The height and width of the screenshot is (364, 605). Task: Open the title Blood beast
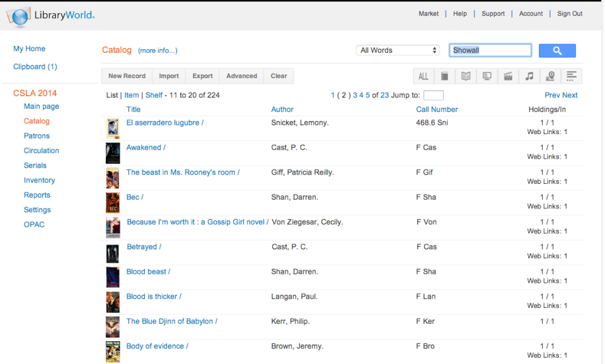(x=147, y=271)
